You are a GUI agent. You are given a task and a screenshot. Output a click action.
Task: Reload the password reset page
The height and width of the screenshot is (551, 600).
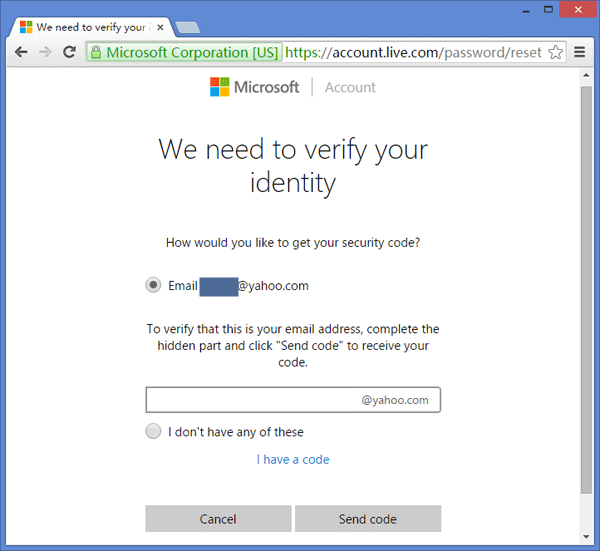tap(69, 52)
